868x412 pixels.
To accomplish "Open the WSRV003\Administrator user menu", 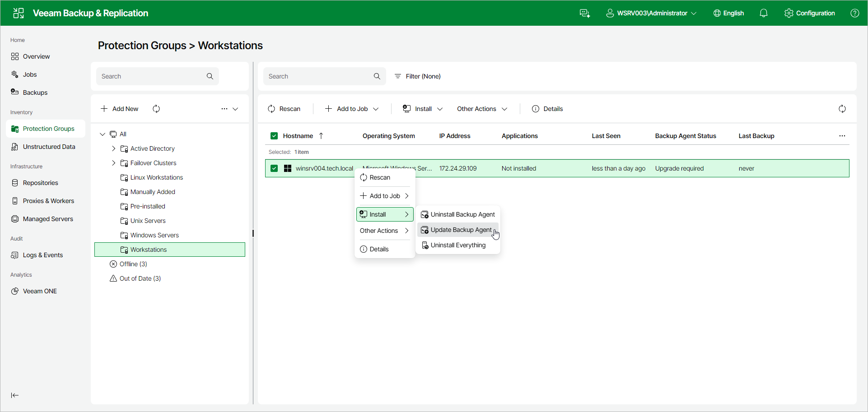I will [x=651, y=13].
